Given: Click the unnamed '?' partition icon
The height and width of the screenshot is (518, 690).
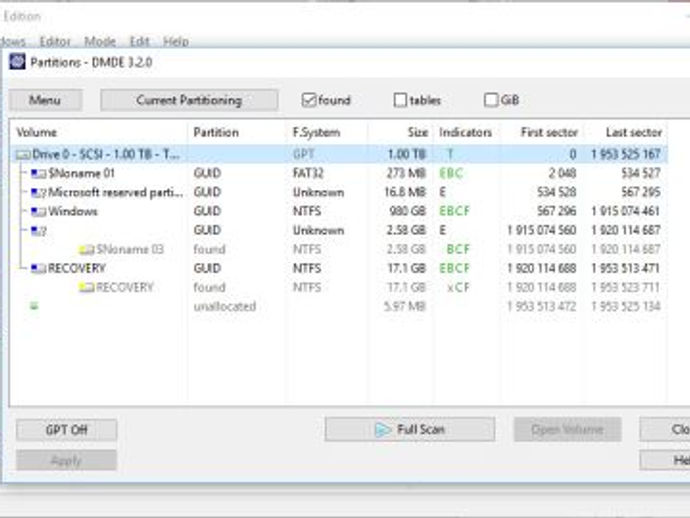Looking at the screenshot, I should (38, 231).
